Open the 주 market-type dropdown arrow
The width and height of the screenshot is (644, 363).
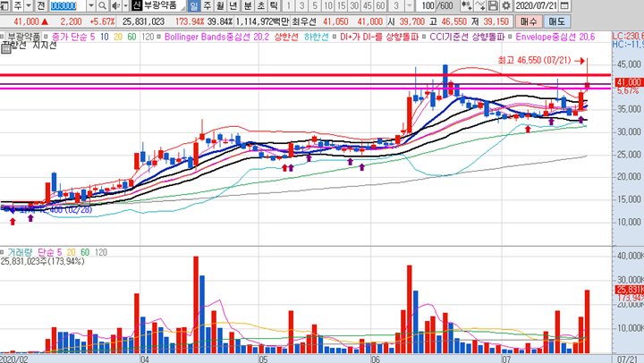pyautogui.click(x=29, y=5)
